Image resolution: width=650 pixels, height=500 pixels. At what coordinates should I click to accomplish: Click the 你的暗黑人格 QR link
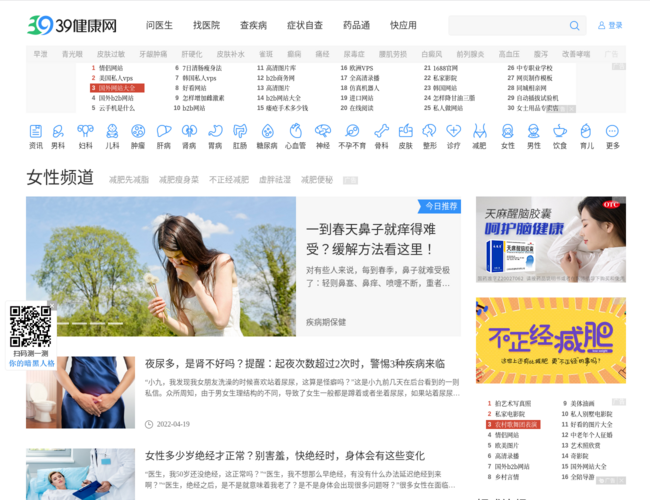point(32,363)
